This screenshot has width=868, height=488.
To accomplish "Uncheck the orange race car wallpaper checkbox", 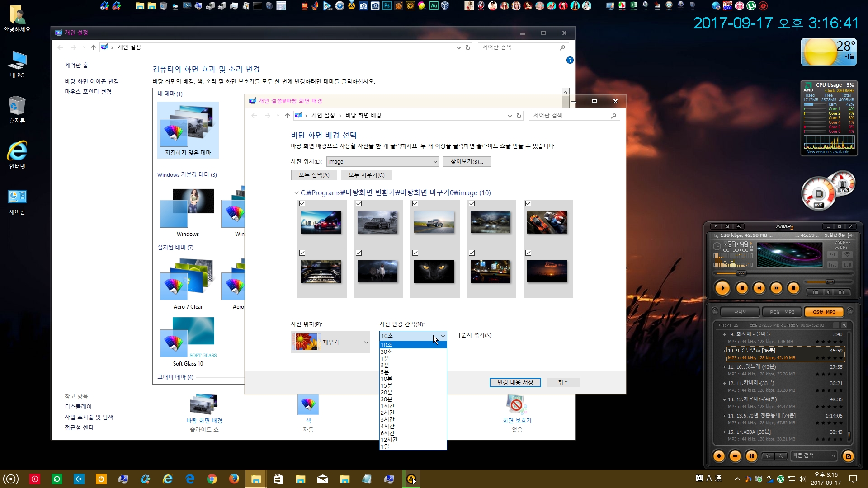I will pos(528,204).
